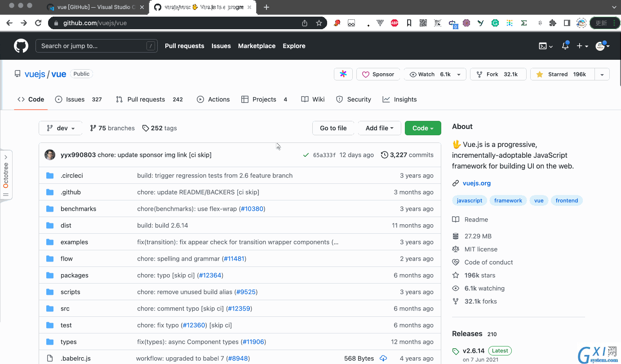The width and height of the screenshot is (621, 364).
Task: Click the side panel browser icon
Action: click(x=567, y=23)
